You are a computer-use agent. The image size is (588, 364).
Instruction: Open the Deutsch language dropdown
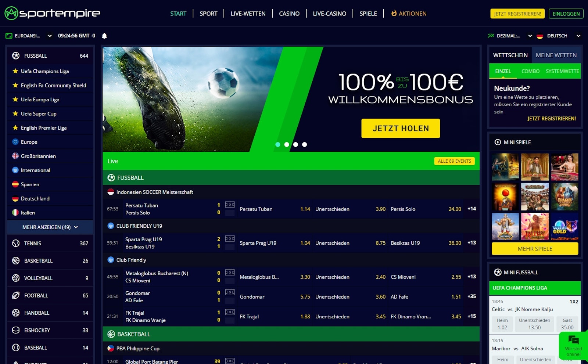(559, 36)
